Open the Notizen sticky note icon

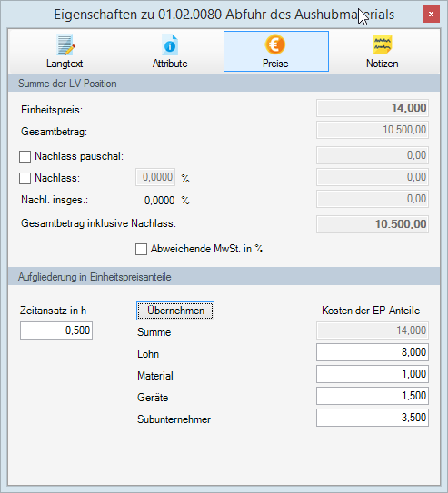pos(383,44)
